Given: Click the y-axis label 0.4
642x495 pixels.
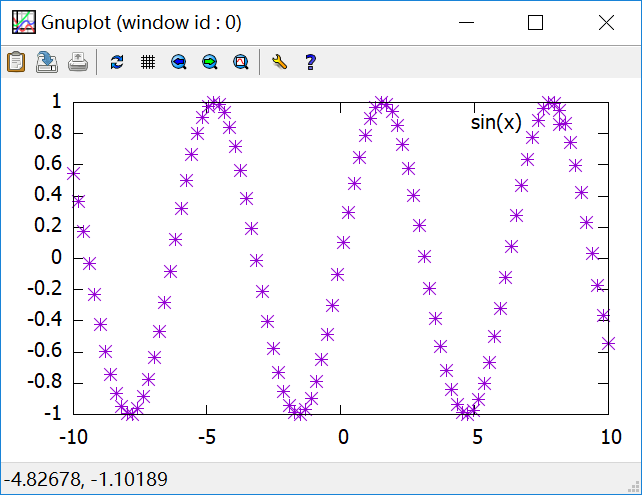Looking at the screenshot, I should point(48,194).
